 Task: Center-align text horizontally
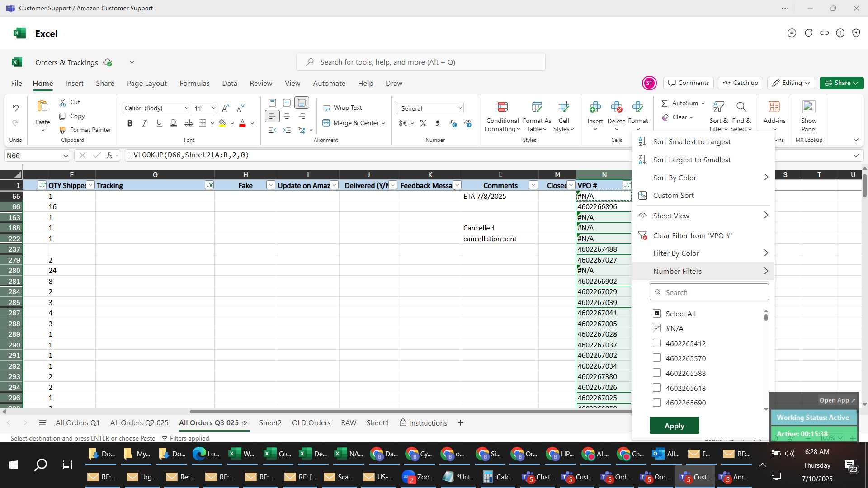(x=287, y=116)
